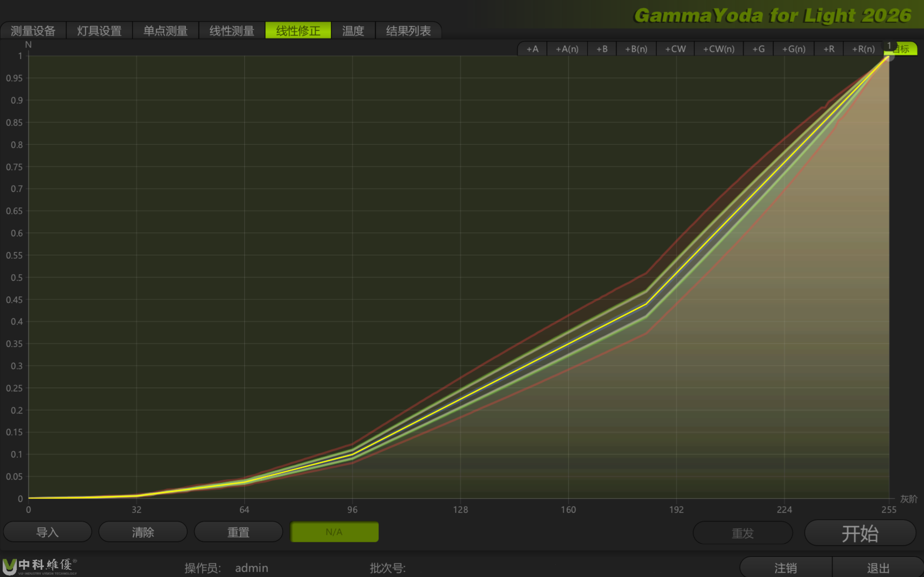Add the +CW curve
The image size is (924, 577).
tap(675, 49)
